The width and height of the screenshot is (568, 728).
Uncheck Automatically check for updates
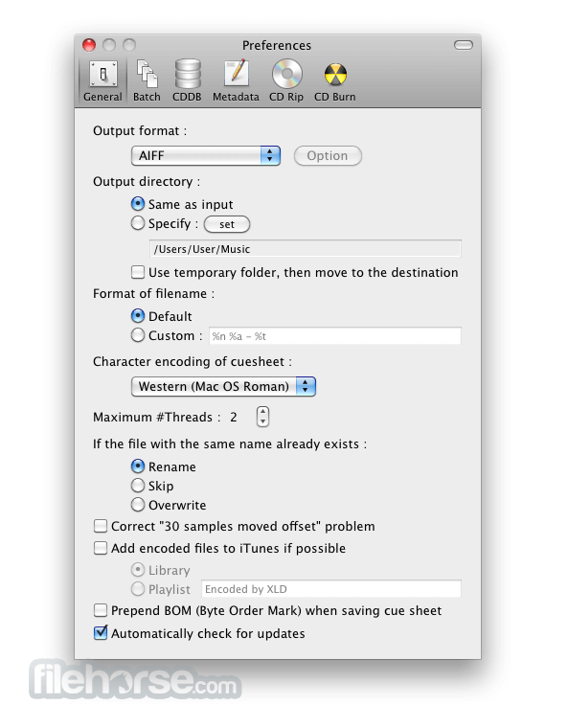point(101,633)
